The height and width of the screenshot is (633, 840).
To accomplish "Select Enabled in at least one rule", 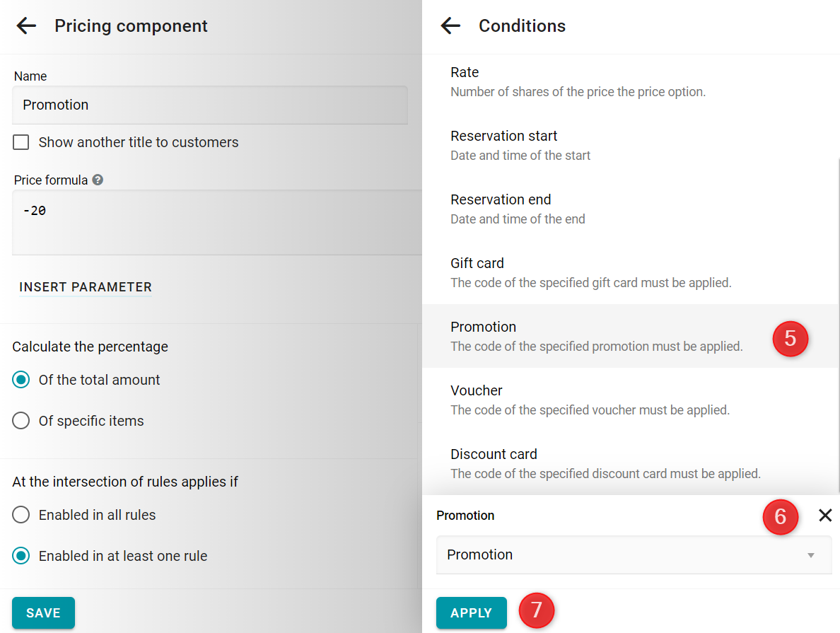I will pyautogui.click(x=21, y=556).
